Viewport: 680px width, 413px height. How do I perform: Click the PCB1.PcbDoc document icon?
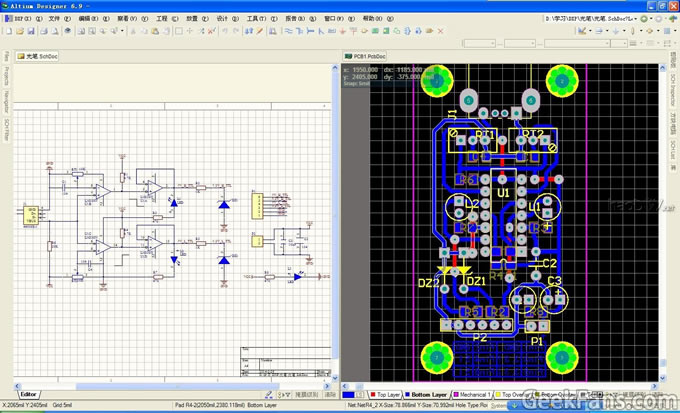pos(348,57)
